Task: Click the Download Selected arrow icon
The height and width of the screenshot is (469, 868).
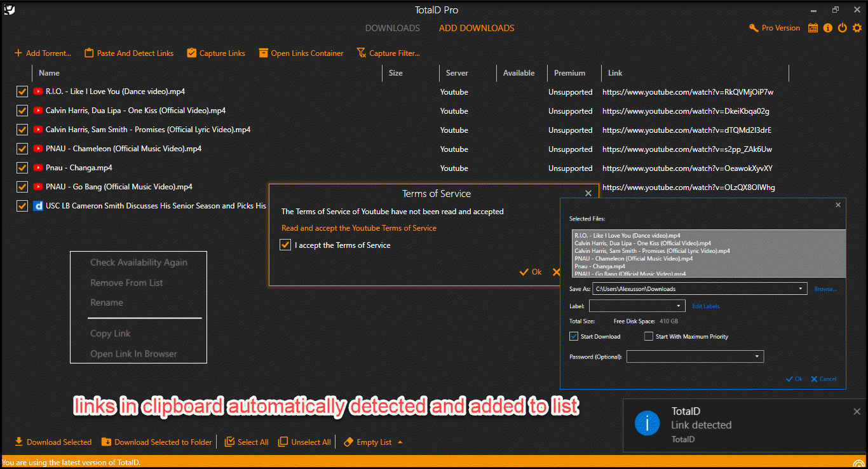Action: (x=19, y=442)
